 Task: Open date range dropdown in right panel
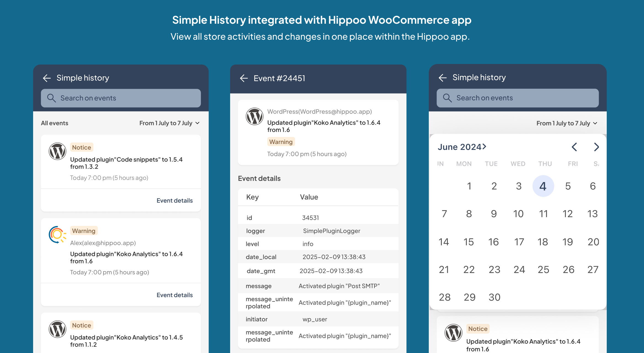pyautogui.click(x=567, y=123)
